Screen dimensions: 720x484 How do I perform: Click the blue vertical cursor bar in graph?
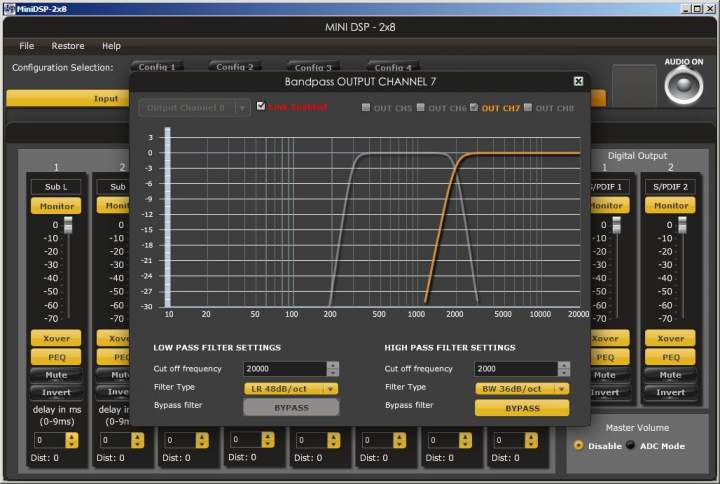click(168, 217)
